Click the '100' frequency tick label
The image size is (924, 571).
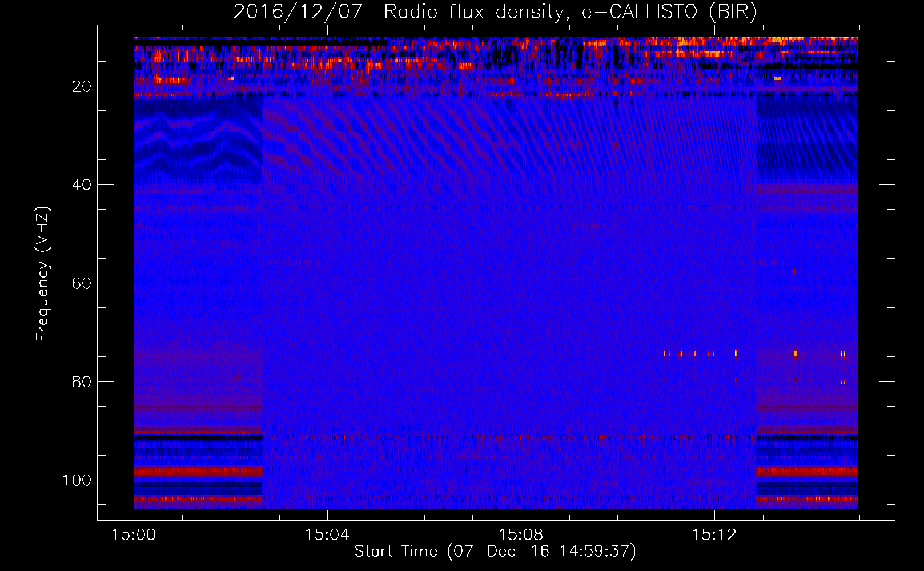tap(77, 480)
